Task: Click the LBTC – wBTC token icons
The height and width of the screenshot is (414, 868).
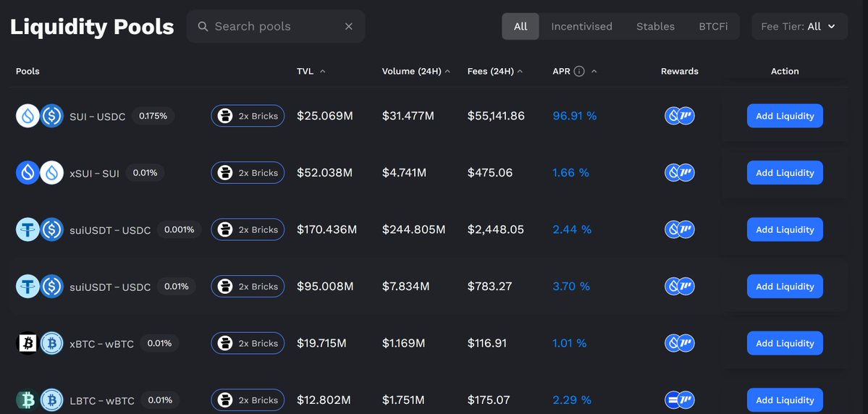Action: pyautogui.click(x=40, y=400)
